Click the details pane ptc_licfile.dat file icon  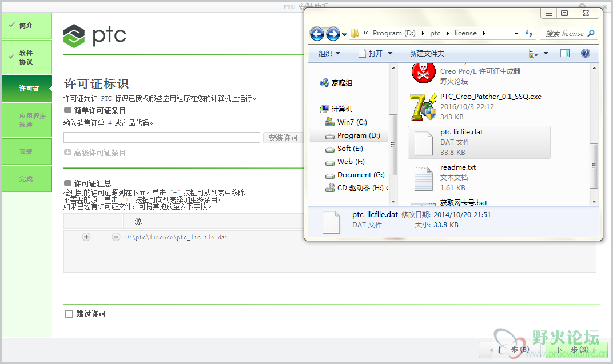(x=331, y=223)
